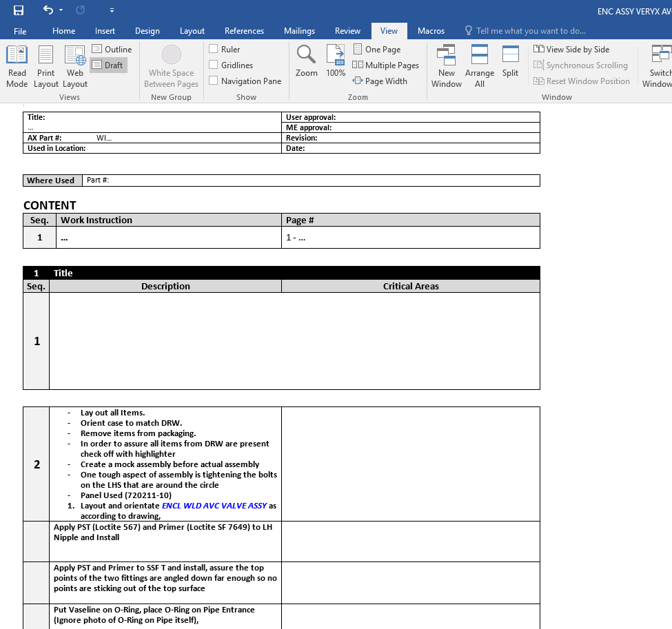Click the 'Put Vaseline on O-Ring' paragraph
The height and width of the screenshot is (629, 672).
(154, 615)
